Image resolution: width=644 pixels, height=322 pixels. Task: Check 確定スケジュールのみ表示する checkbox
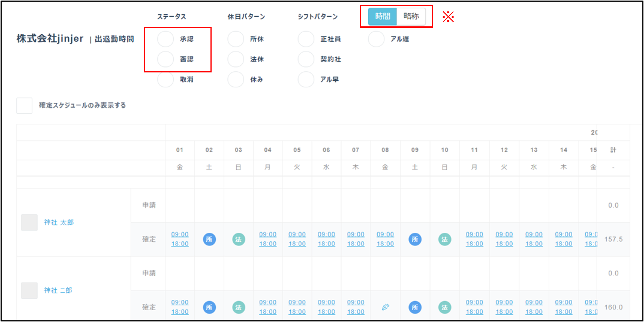[x=24, y=105]
